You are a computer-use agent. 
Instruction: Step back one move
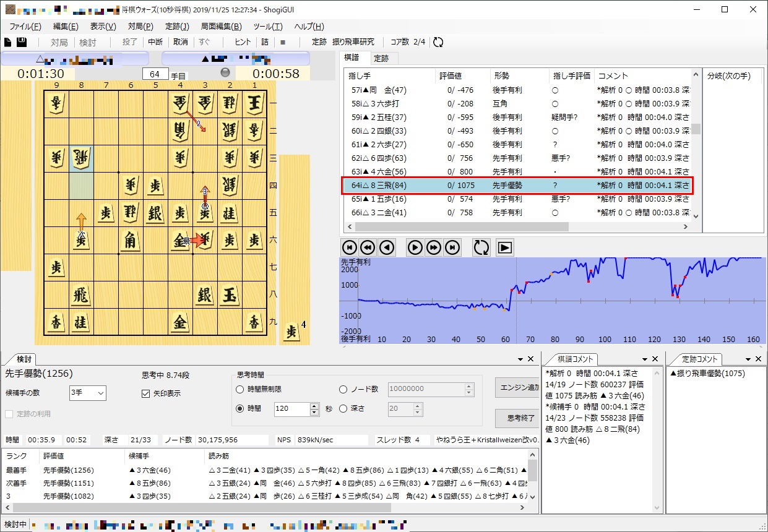point(387,247)
